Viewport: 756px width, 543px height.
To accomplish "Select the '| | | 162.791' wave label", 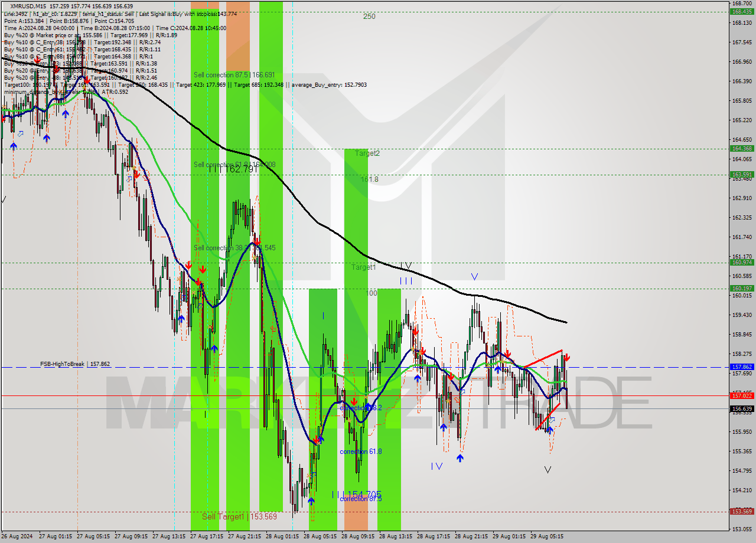I will point(234,169).
